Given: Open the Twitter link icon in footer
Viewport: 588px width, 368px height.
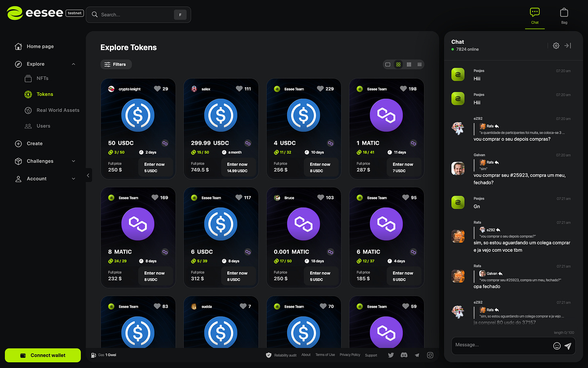Looking at the screenshot, I should click(391, 355).
